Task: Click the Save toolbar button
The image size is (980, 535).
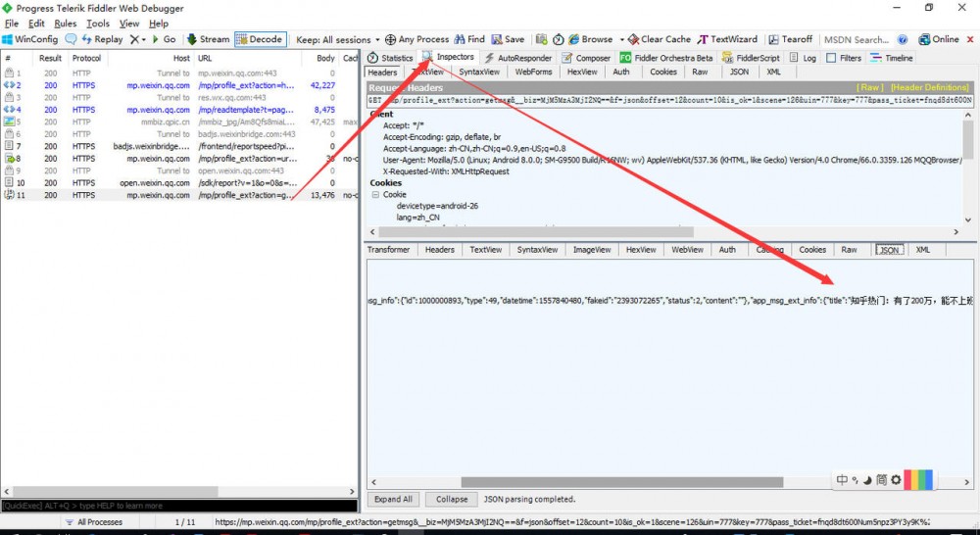Action: tap(508, 39)
